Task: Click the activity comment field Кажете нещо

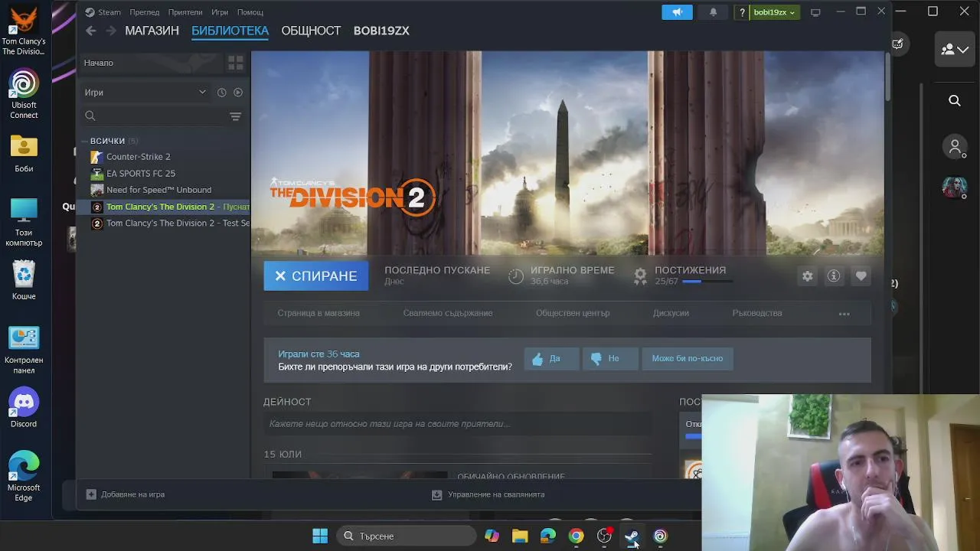Action: [458, 424]
